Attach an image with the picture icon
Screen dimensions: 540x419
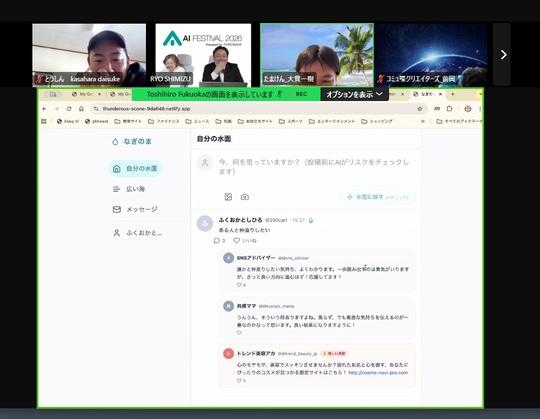point(228,197)
